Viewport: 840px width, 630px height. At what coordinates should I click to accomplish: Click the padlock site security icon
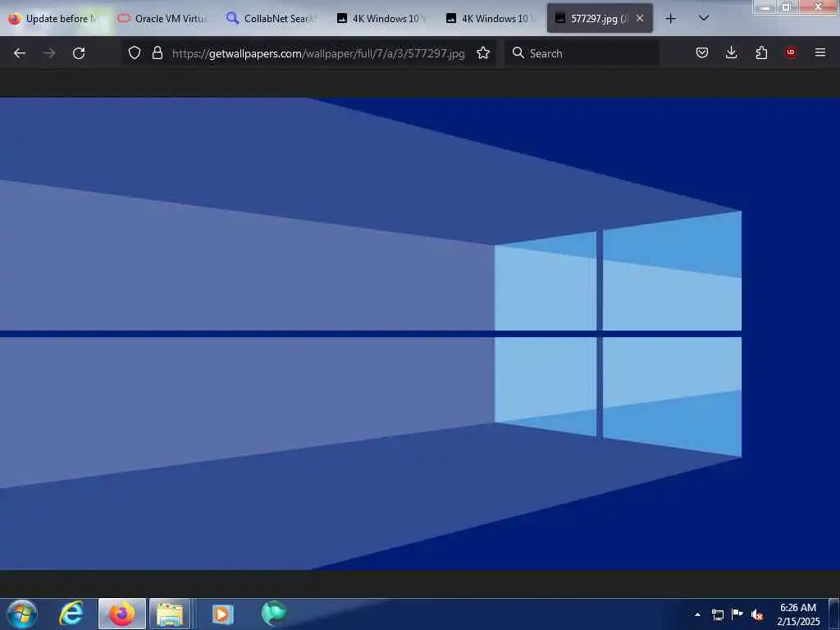click(x=157, y=52)
